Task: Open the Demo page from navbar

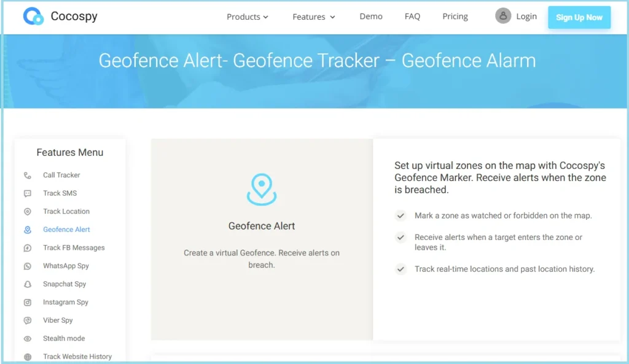Action: (371, 17)
